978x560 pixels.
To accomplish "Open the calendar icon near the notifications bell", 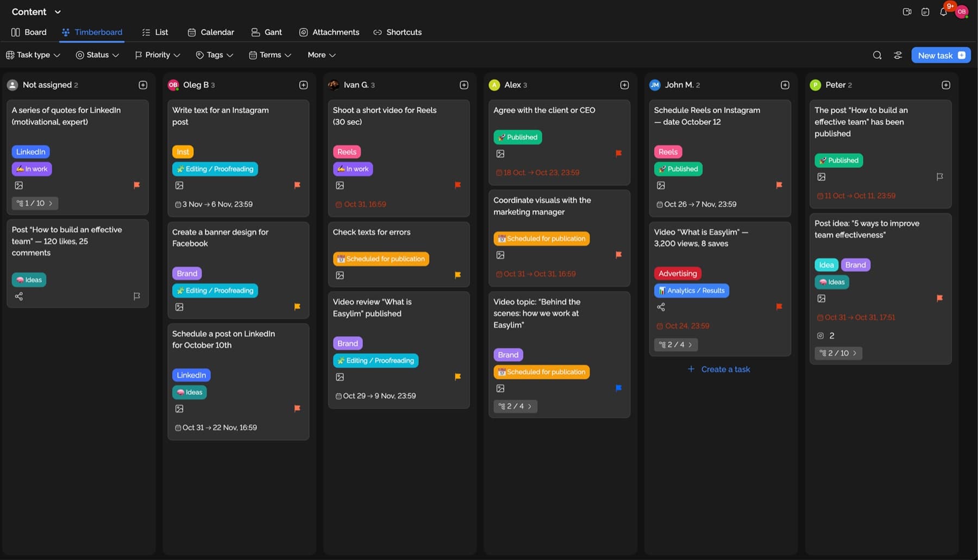I will [x=925, y=12].
